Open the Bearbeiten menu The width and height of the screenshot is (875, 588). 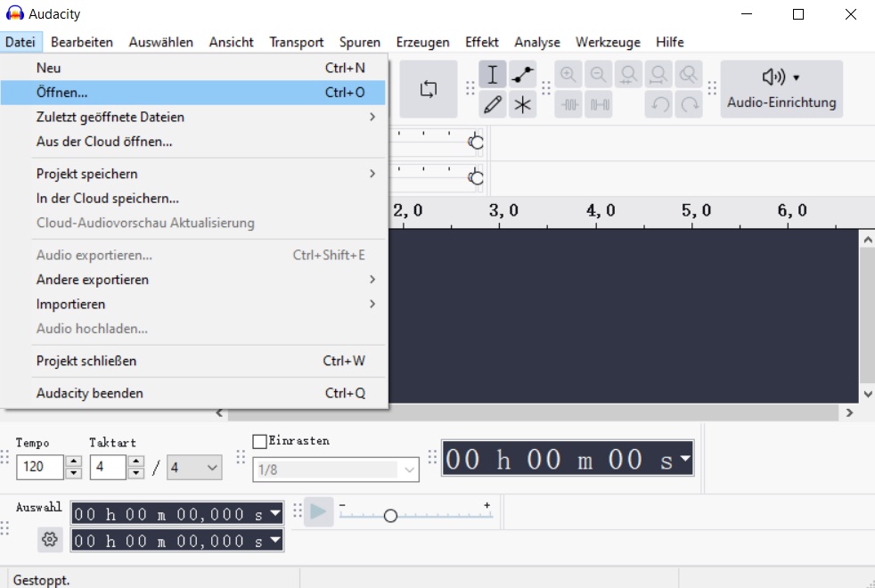tap(81, 43)
